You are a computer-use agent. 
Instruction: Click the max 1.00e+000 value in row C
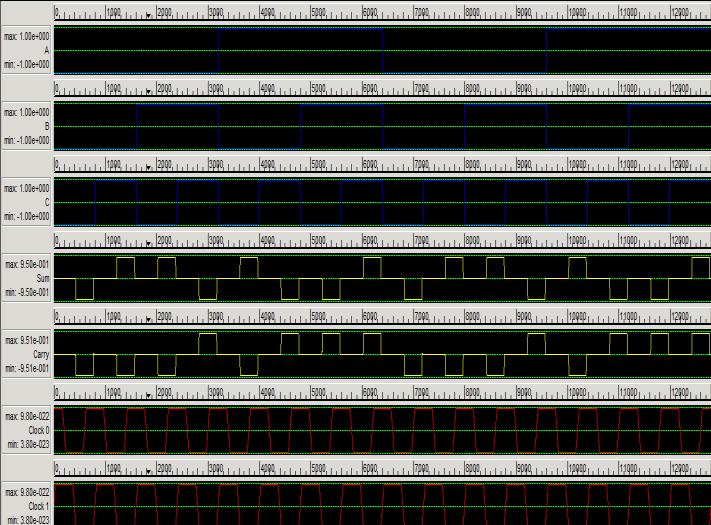(x=27, y=188)
